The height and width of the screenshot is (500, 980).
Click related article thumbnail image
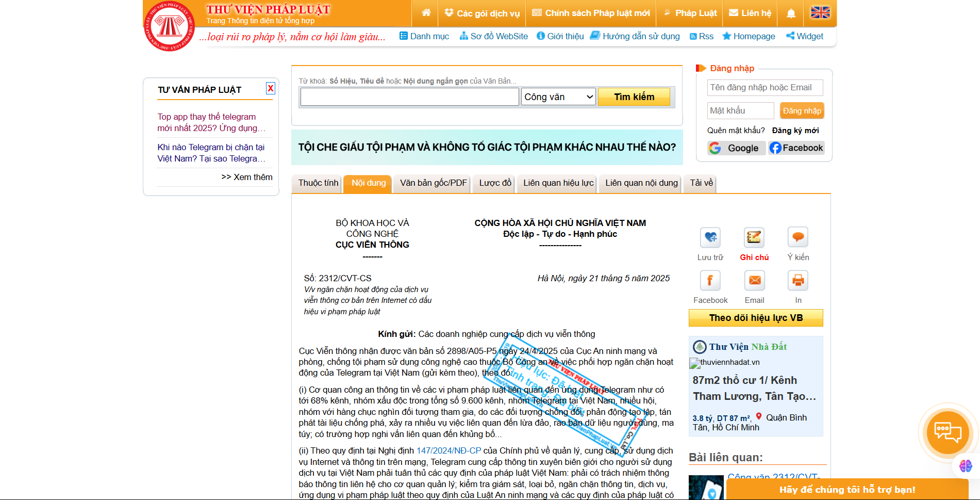coord(706,488)
